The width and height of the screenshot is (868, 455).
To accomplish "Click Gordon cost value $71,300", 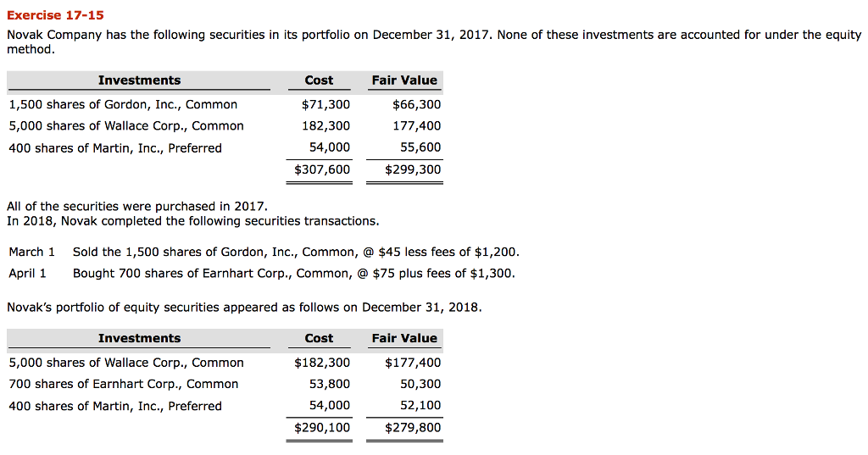I will click(x=325, y=104).
